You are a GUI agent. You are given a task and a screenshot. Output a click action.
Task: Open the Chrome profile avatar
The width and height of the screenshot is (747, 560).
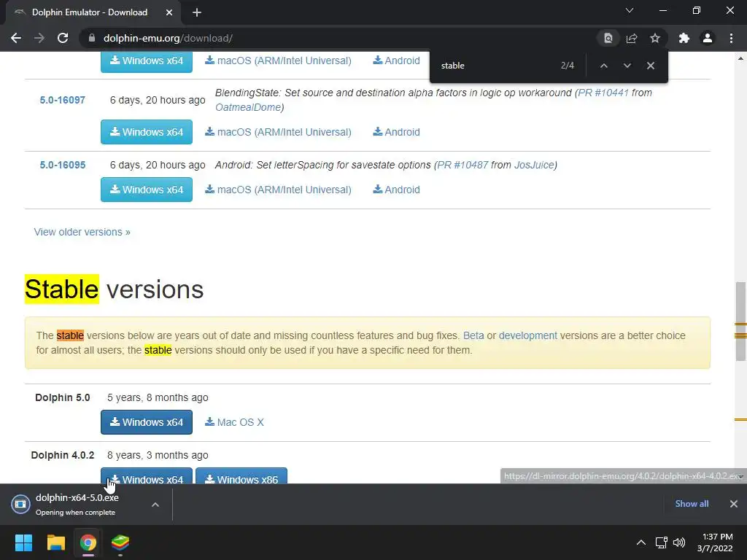point(708,38)
